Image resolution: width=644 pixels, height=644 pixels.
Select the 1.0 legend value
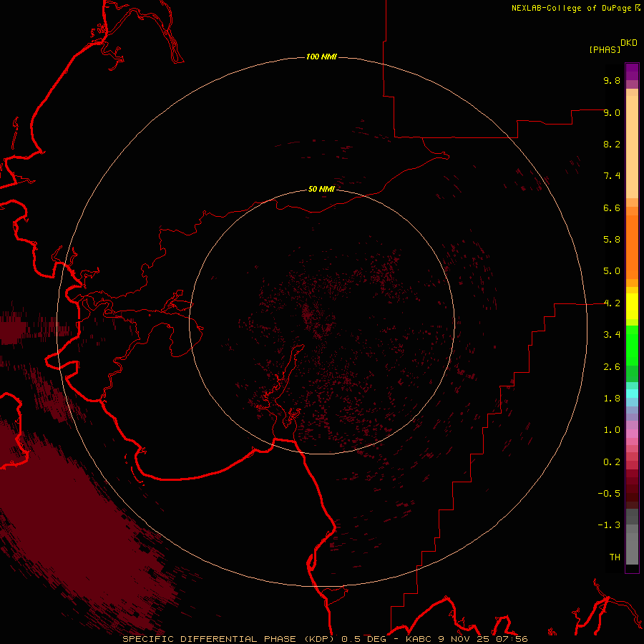tap(612, 430)
